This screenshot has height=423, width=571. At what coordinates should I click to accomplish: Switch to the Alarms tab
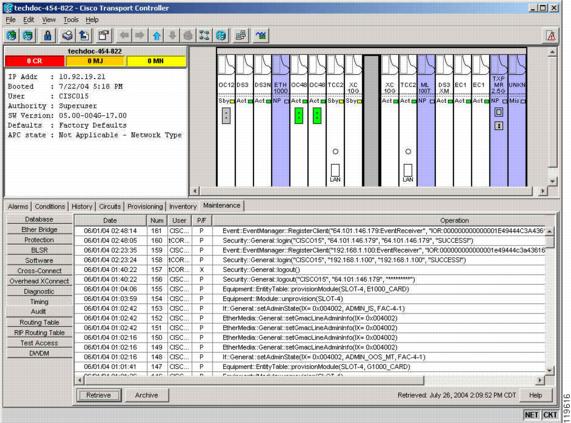(x=18, y=206)
